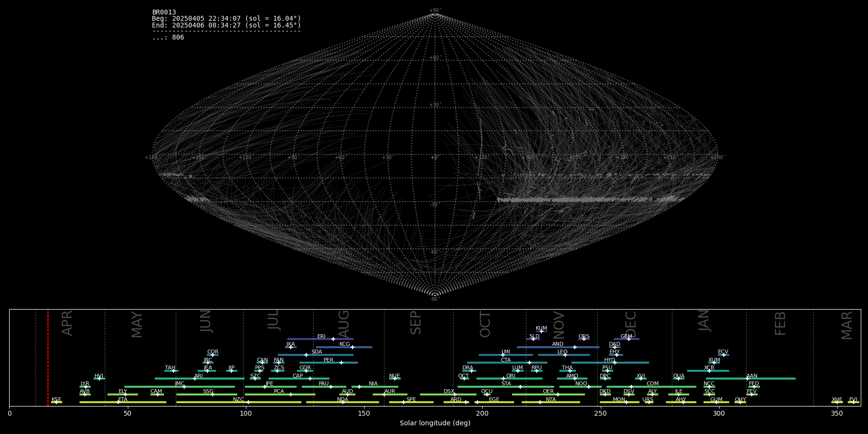Select the PCA shower label
Viewport: 868px width, 434px height.
[279, 392]
